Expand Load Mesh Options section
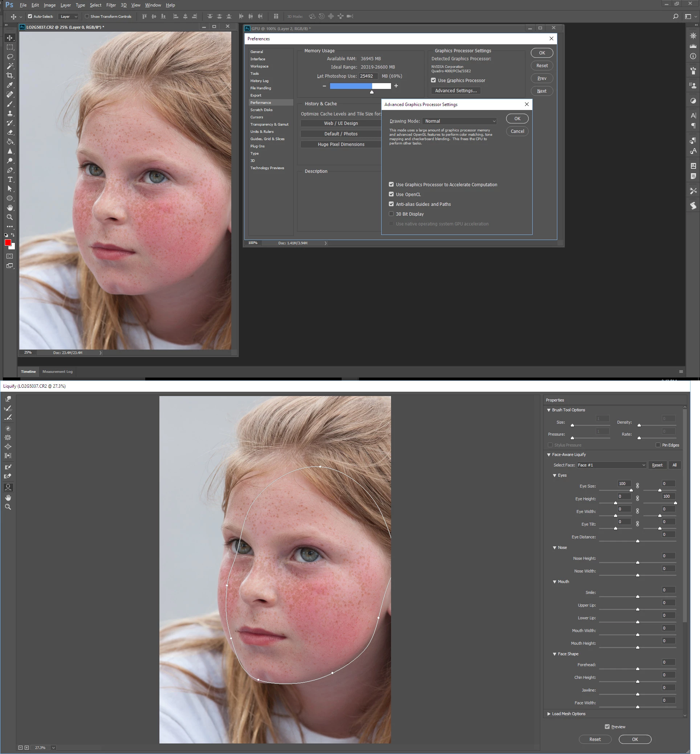 tap(549, 713)
